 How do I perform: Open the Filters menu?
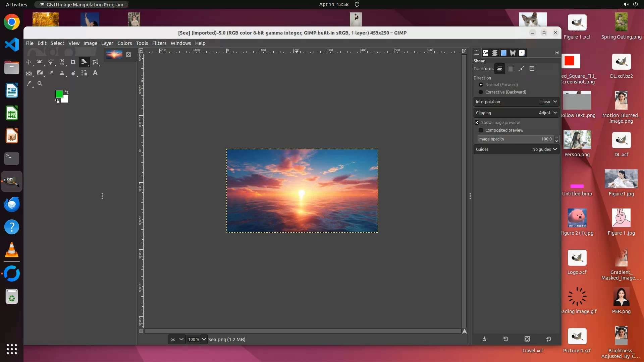[x=159, y=43]
